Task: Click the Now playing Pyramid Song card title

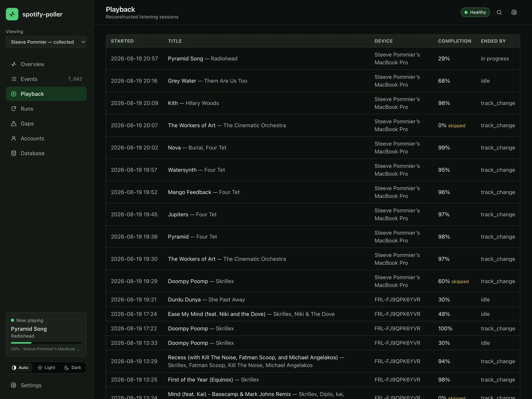Action: 29,329
